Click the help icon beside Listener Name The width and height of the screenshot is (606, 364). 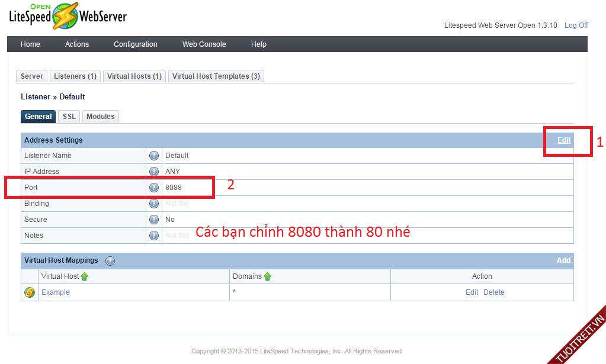(x=154, y=156)
